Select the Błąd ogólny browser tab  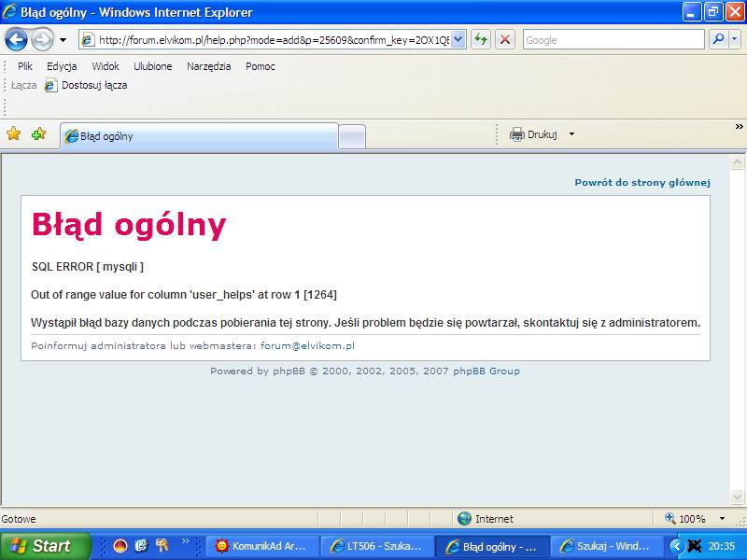(199, 136)
